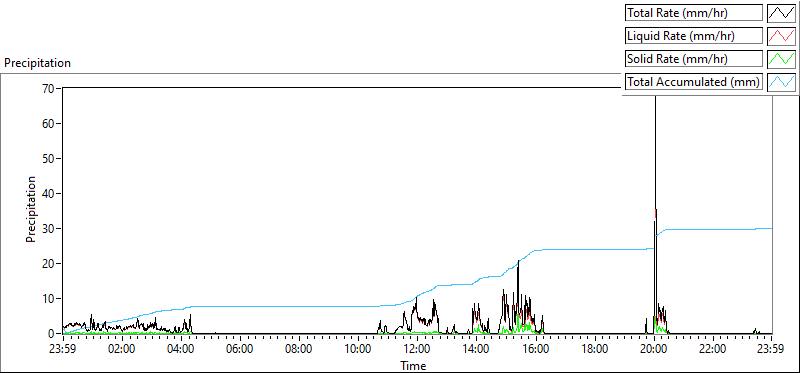Click the Time axis label
Viewport: 800px width, 373px height.
coord(413,365)
